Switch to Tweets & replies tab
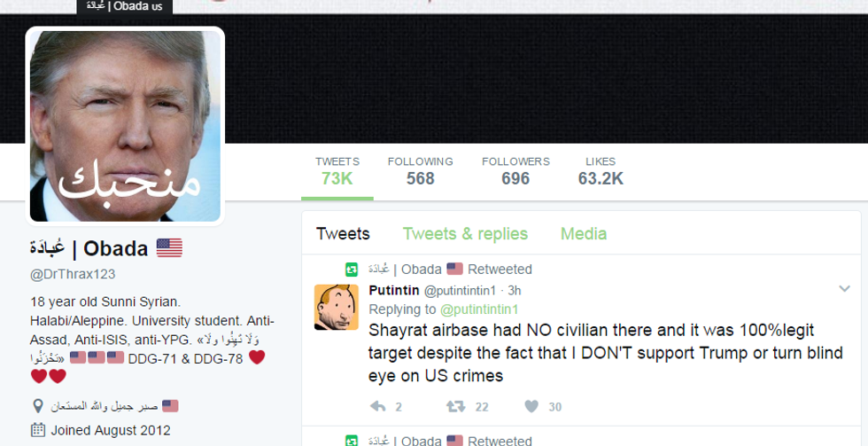The height and width of the screenshot is (446, 868). click(x=465, y=234)
